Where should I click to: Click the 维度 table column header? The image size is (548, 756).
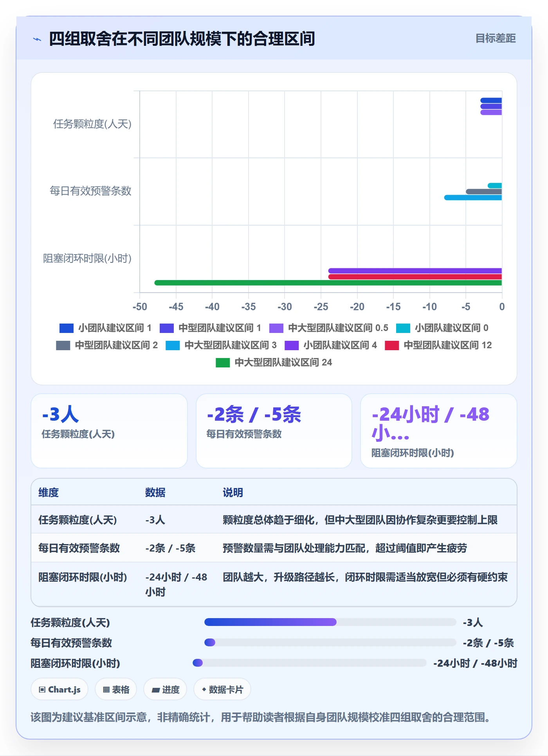tap(49, 492)
